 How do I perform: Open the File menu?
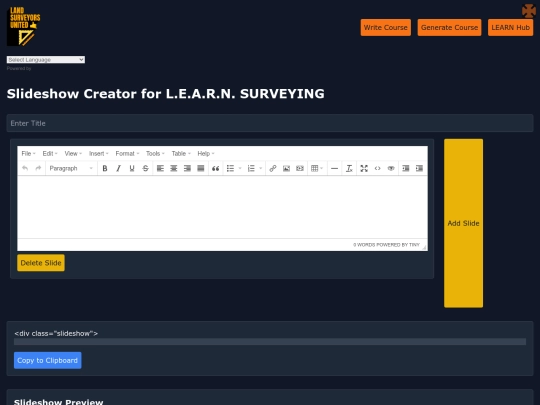point(28,154)
